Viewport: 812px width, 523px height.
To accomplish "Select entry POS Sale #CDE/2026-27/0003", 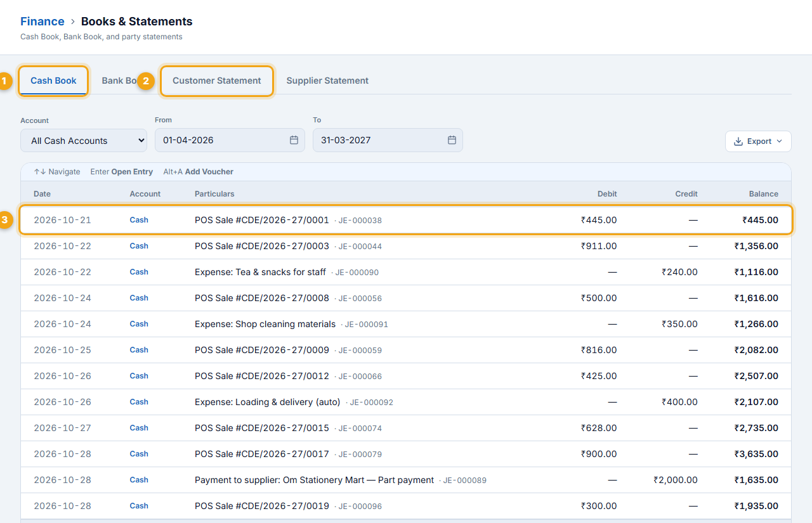I will pyautogui.click(x=406, y=246).
